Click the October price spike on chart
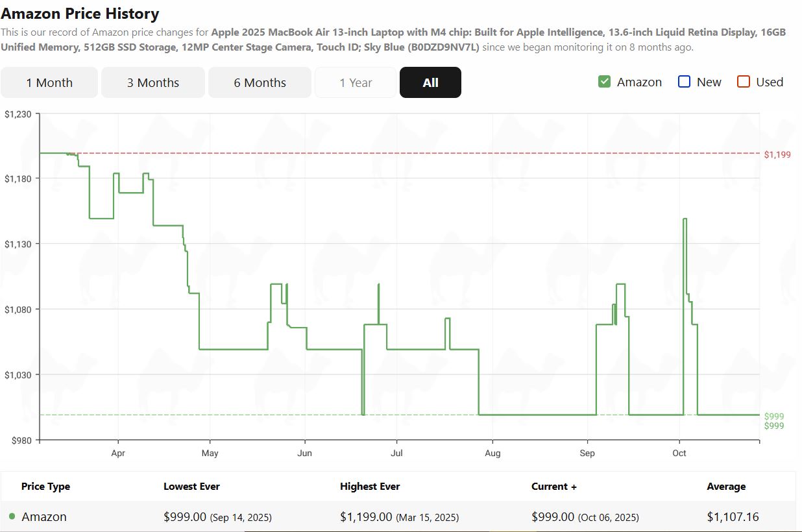The image size is (802, 532). coord(685,219)
